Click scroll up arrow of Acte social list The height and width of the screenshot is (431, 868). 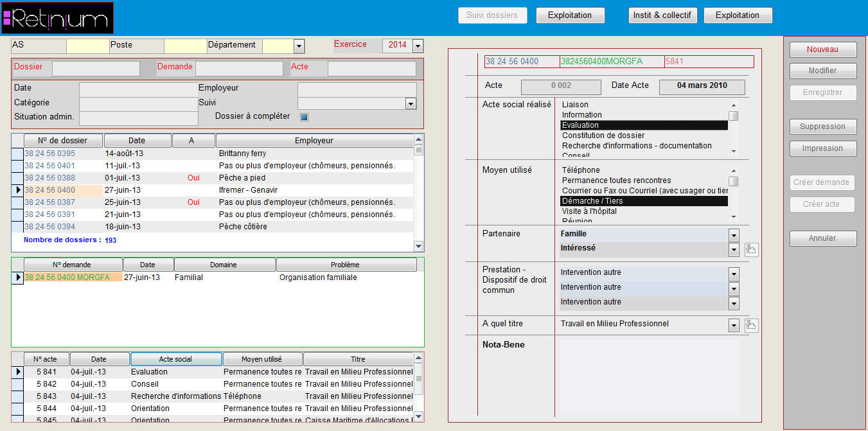coord(733,105)
